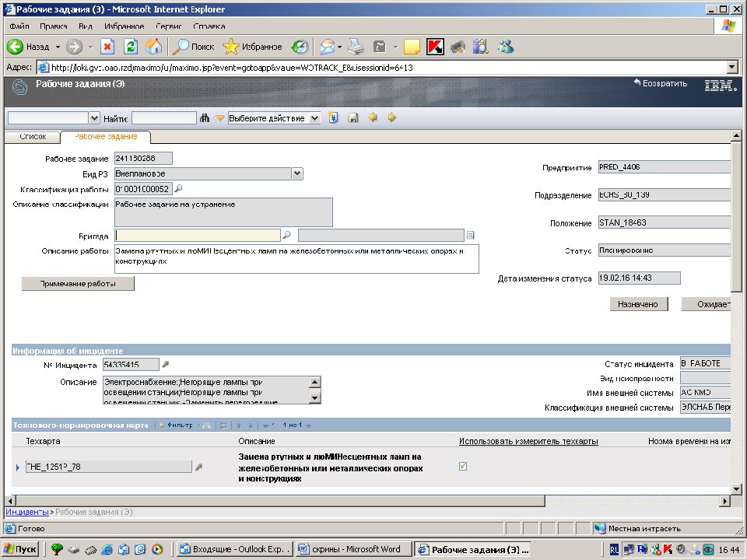The width and height of the screenshot is (747, 560).
Task: Click the Messenger people icon
Action: point(506,47)
